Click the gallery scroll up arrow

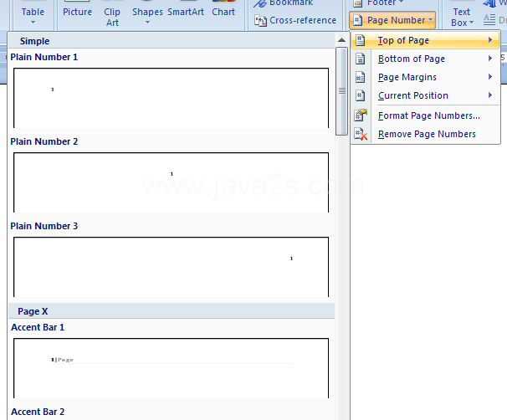pyautogui.click(x=341, y=40)
